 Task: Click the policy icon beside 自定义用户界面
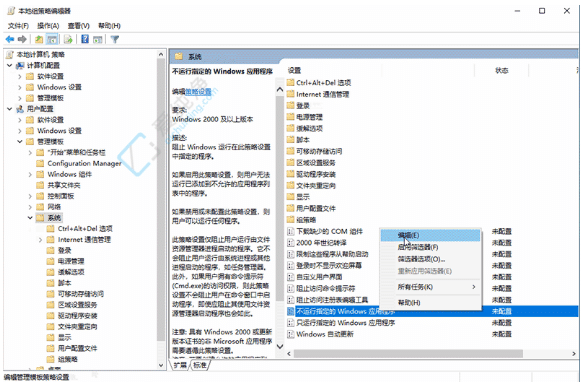[291, 277]
